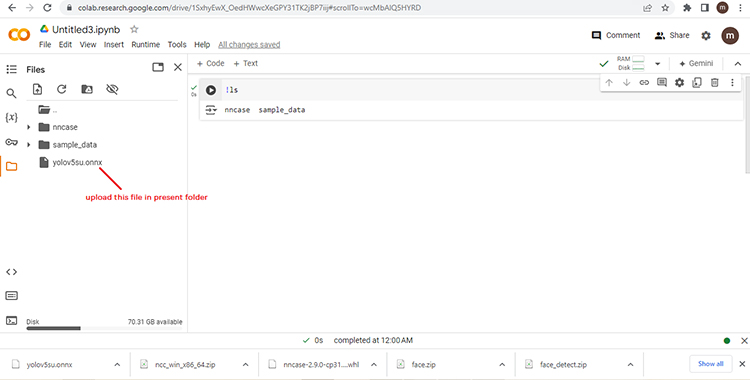The image size is (750, 380).
Task: Click the upload to session storage icon
Action: pyautogui.click(x=37, y=89)
